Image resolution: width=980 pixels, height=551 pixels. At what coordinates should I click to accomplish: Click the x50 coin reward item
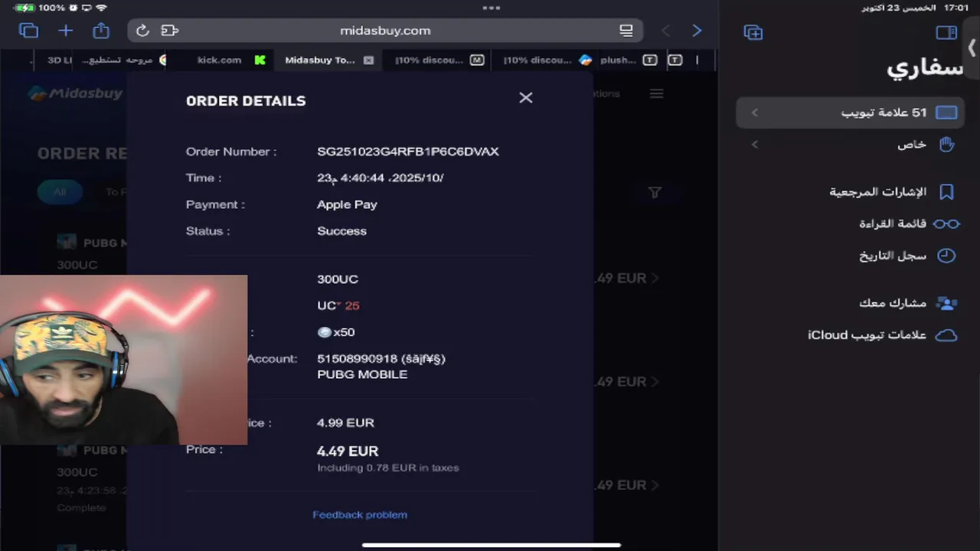point(336,332)
